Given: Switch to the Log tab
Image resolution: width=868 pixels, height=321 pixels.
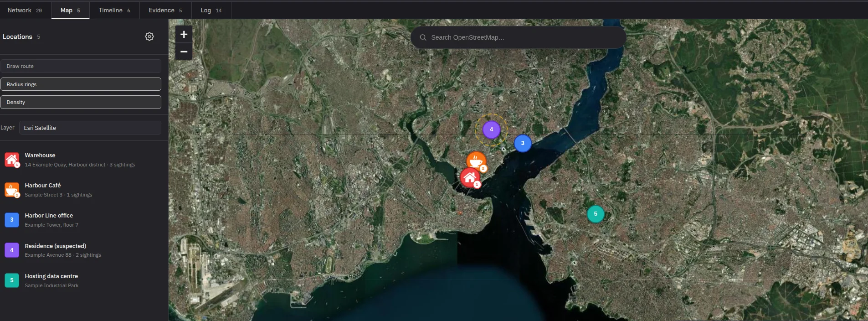Looking at the screenshot, I should 211,10.
